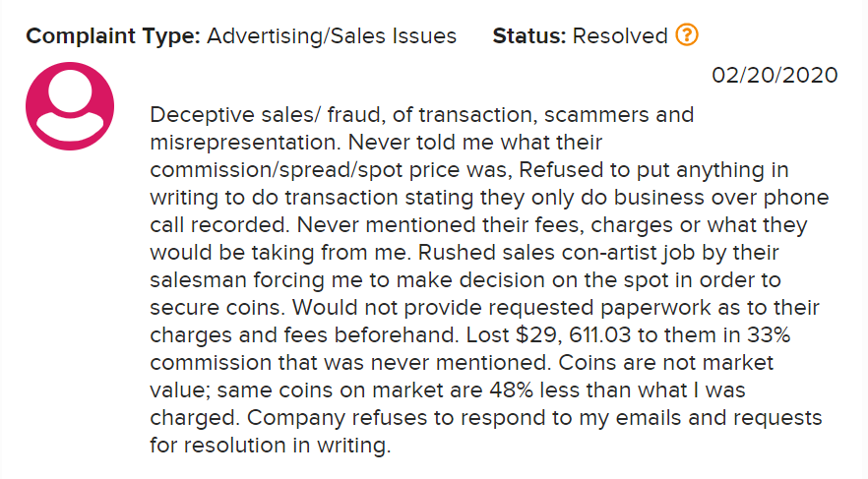Image resolution: width=868 pixels, height=479 pixels.
Task: Click the pink user avatar icon
Action: [70, 106]
